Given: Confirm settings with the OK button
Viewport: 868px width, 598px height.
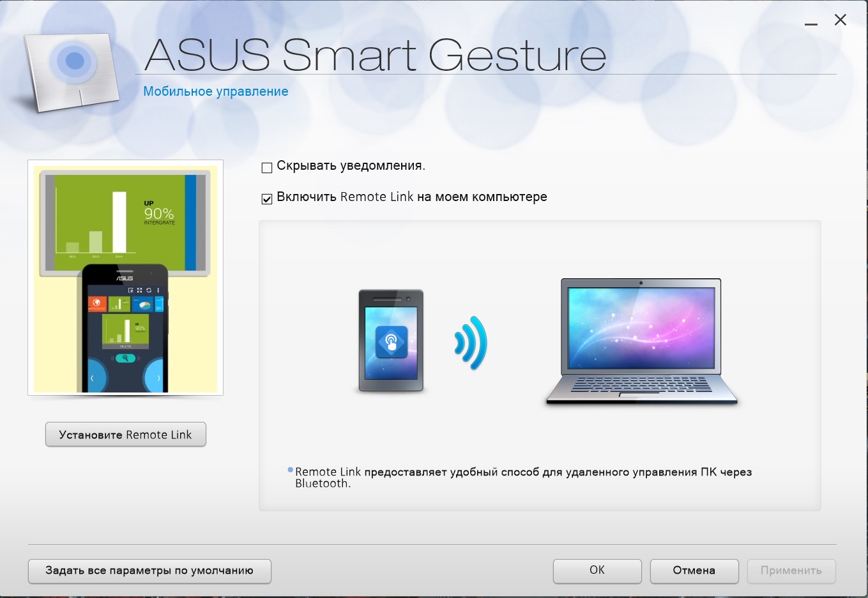Looking at the screenshot, I should 597,571.
